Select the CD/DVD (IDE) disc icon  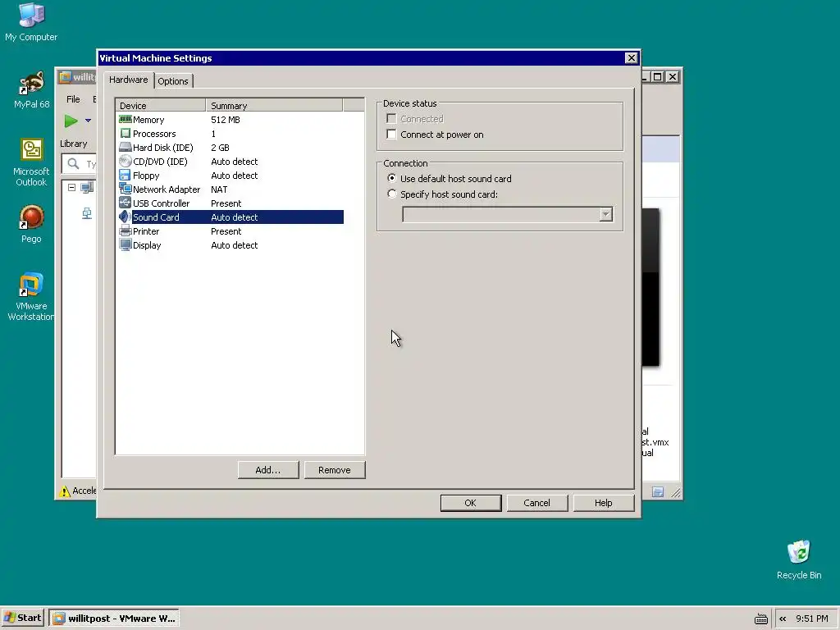point(126,162)
